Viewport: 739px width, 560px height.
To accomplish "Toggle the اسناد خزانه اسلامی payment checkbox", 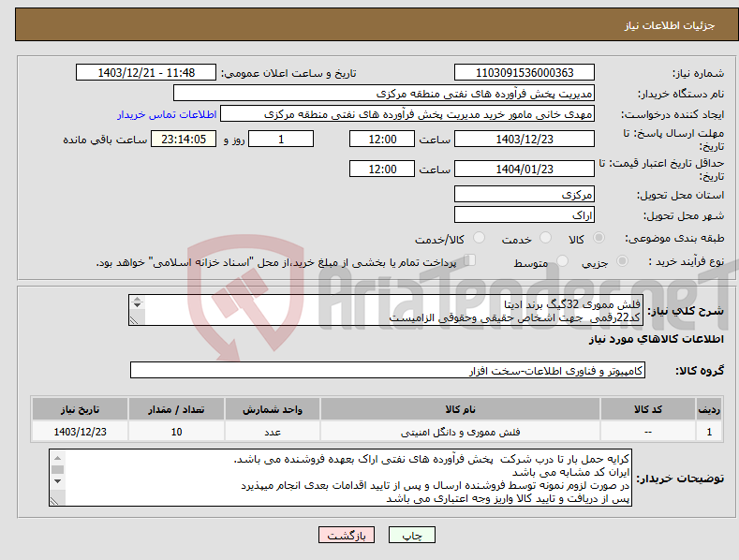I will 469,260.
